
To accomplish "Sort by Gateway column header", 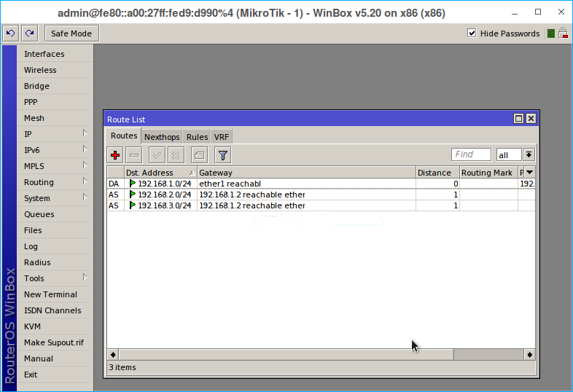I will pos(306,173).
